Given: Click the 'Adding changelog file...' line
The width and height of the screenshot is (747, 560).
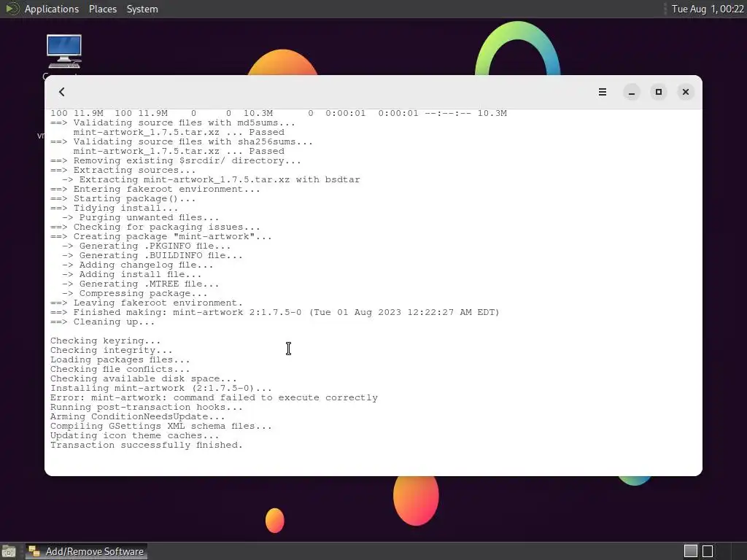Looking at the screenshot, I should [137, 265].
